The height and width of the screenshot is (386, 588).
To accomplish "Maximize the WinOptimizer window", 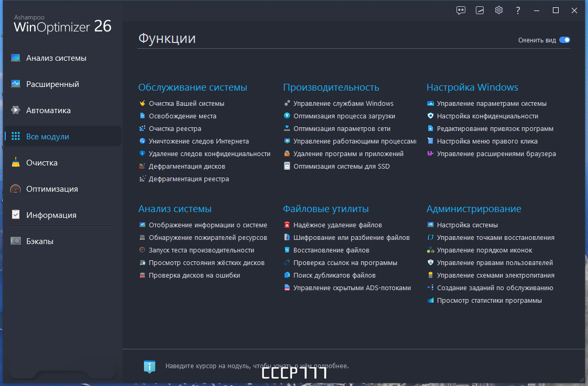I will (556, 10).
